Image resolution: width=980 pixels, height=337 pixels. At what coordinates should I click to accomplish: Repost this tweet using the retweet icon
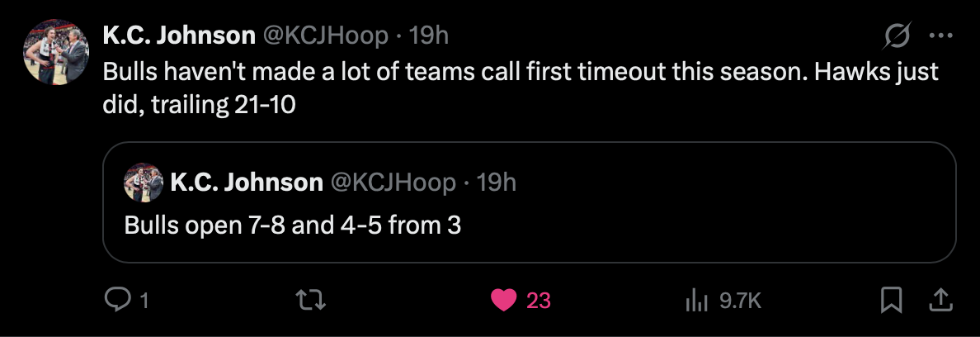[313, 301]
